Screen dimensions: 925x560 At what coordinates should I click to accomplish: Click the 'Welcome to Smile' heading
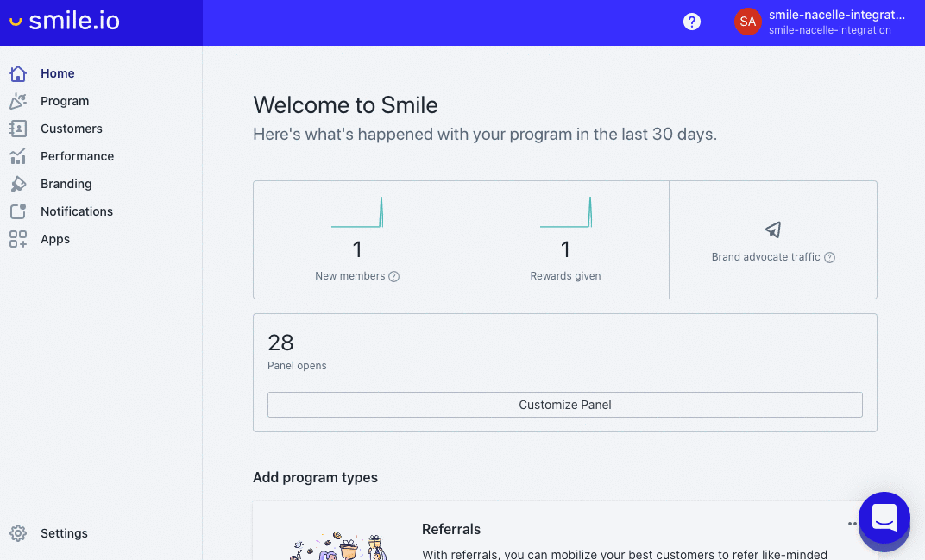[346, 105]
